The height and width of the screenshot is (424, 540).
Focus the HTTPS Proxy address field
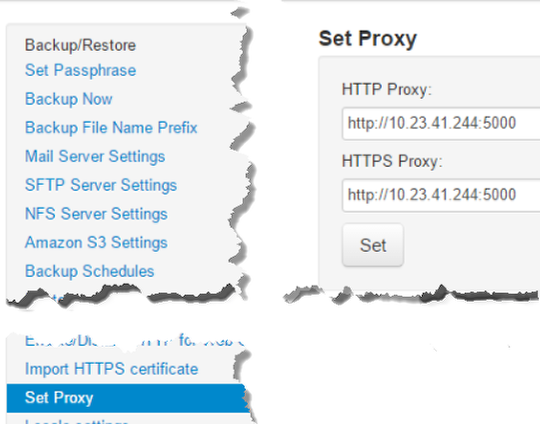click(x=441, y=195)
